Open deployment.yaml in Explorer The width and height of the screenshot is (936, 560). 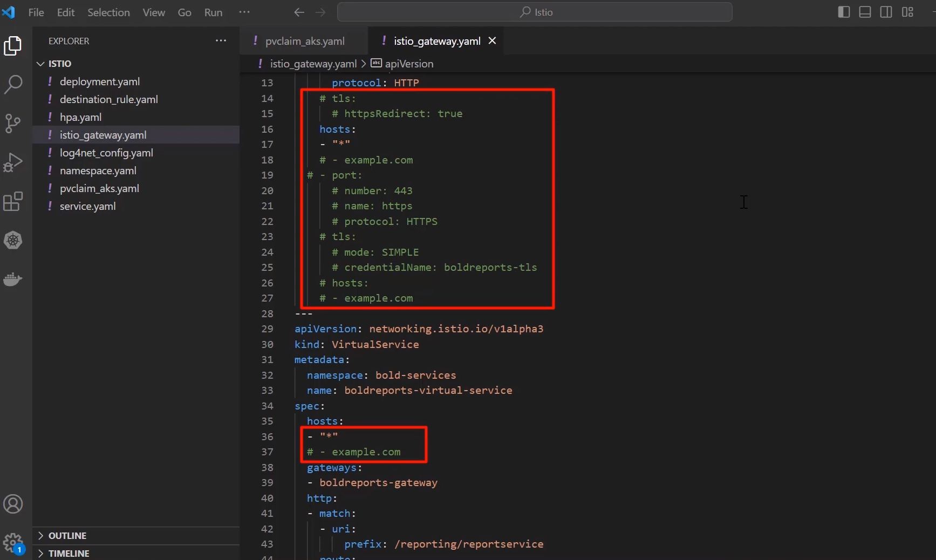pos(136,81)
